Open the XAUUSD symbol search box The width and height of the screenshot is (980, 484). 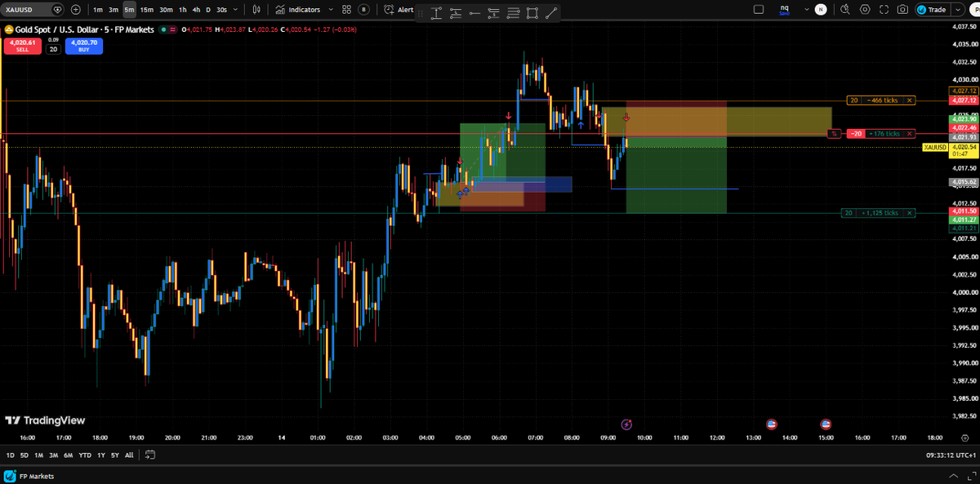coord(33,10)
